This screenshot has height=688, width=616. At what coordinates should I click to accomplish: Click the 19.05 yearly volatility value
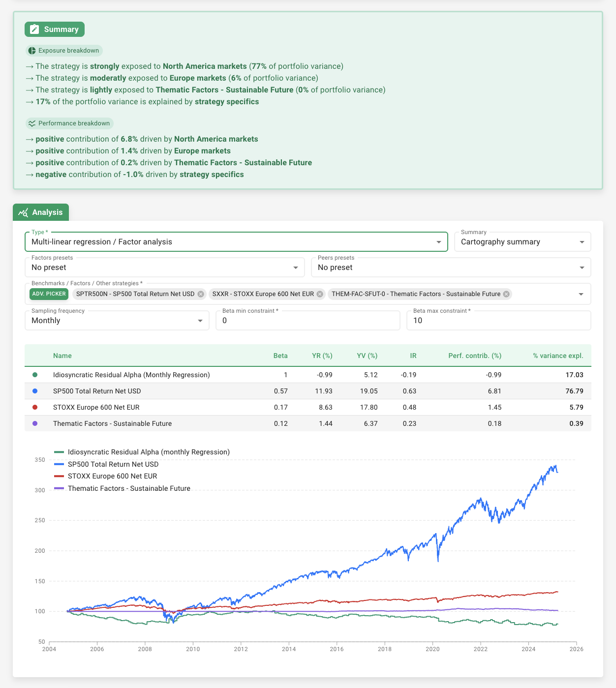coord(369,391)
